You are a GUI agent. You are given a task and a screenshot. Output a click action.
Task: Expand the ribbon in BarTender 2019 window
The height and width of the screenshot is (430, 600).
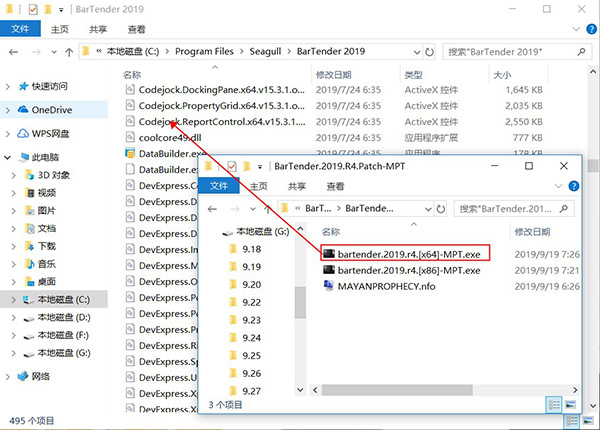coord(576,29)
